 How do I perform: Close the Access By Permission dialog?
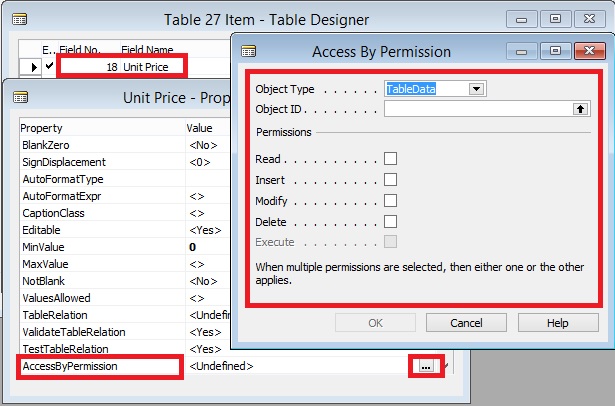587,51
